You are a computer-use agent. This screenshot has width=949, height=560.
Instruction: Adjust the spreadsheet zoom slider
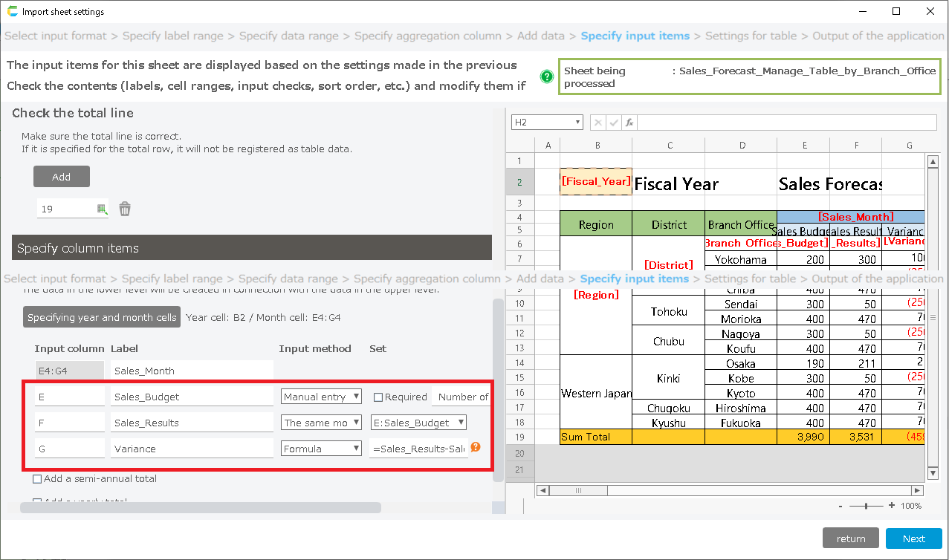(867, 506)
